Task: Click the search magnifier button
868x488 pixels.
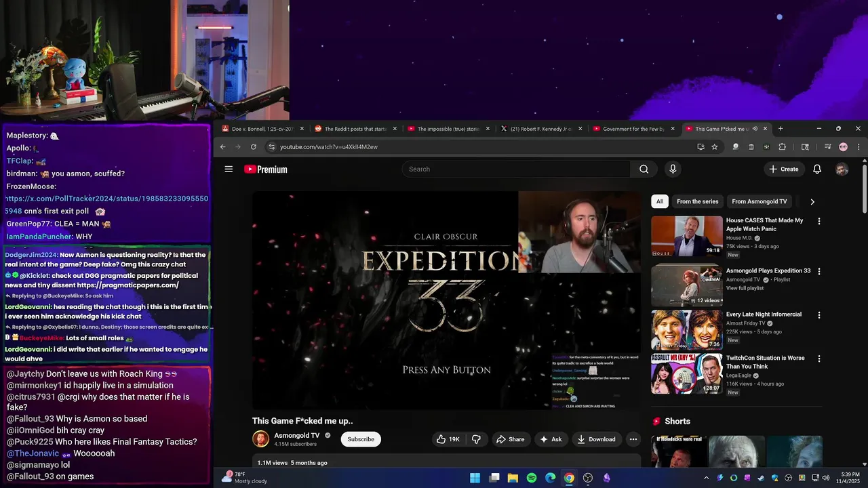Action: click(x=644, y=169)
